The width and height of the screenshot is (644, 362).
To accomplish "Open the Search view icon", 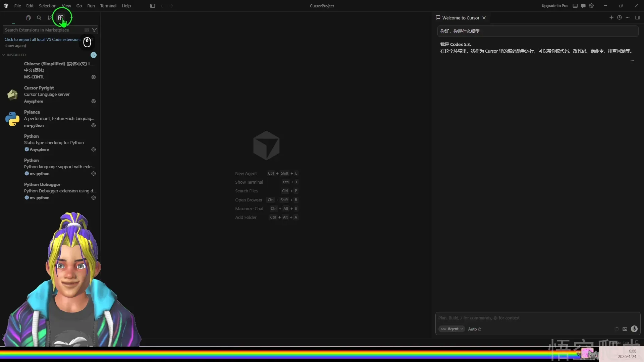I will point(39,18).
